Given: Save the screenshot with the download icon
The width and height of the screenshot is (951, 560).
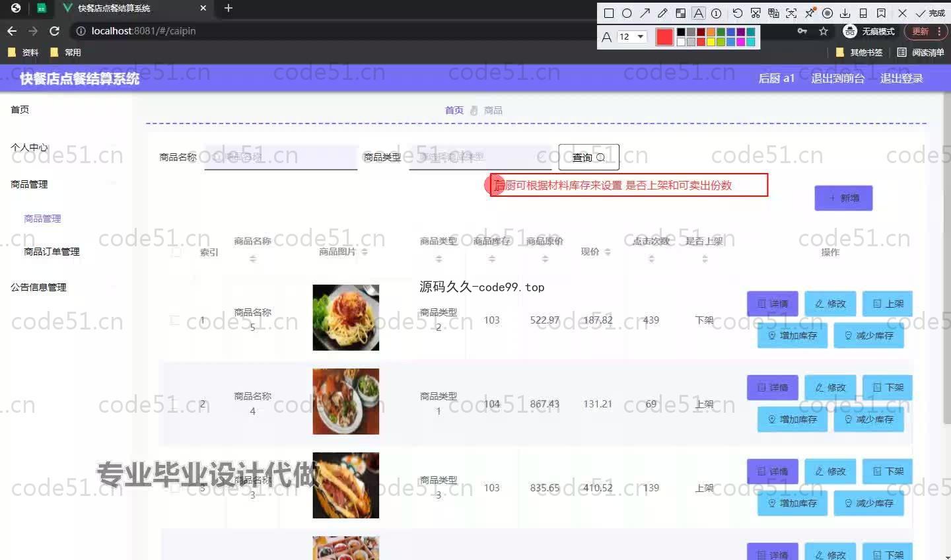Looking at the screenshot, I should pos(845,13).
